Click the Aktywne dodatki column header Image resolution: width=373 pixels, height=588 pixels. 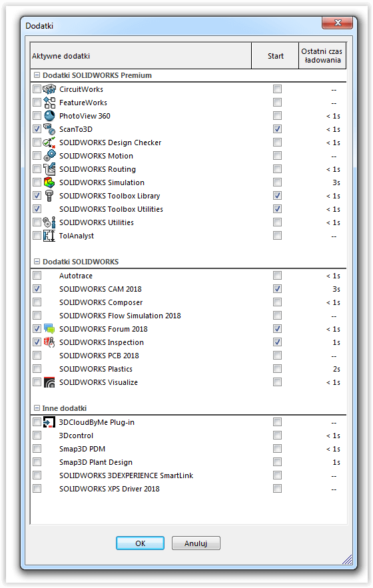click(141, 56)
